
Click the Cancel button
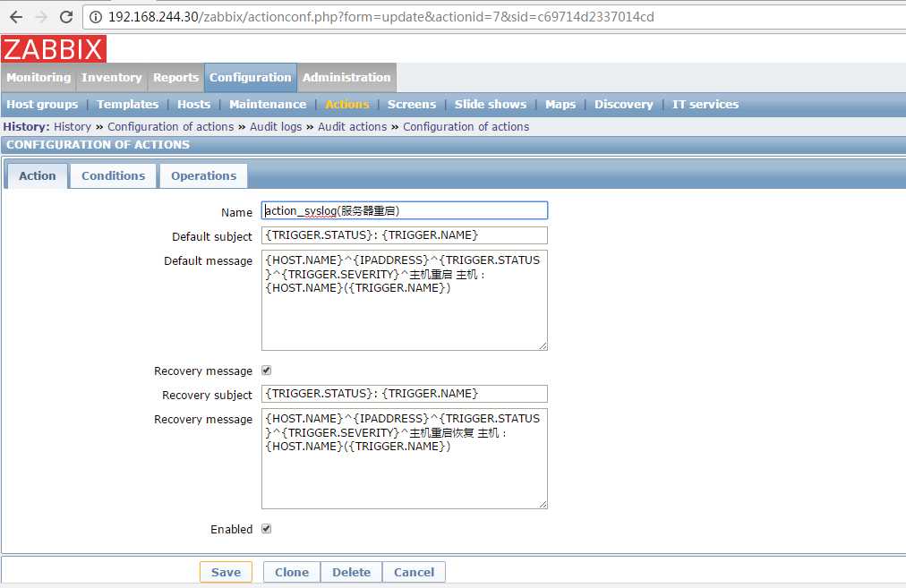[x=414, y=572]
